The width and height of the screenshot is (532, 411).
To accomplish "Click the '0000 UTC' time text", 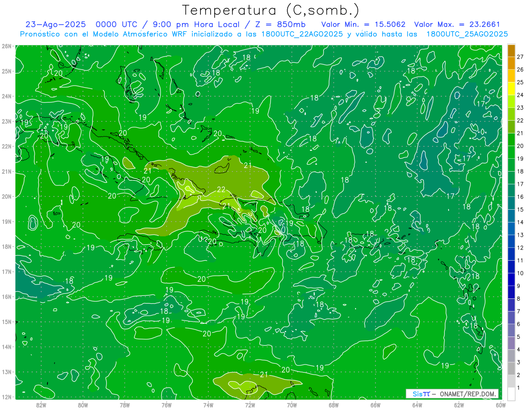I will tap(116, 24).
